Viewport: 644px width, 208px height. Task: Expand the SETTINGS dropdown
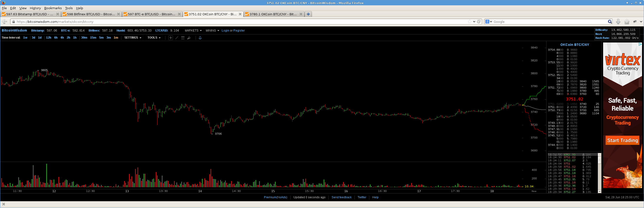coord(133,38)
